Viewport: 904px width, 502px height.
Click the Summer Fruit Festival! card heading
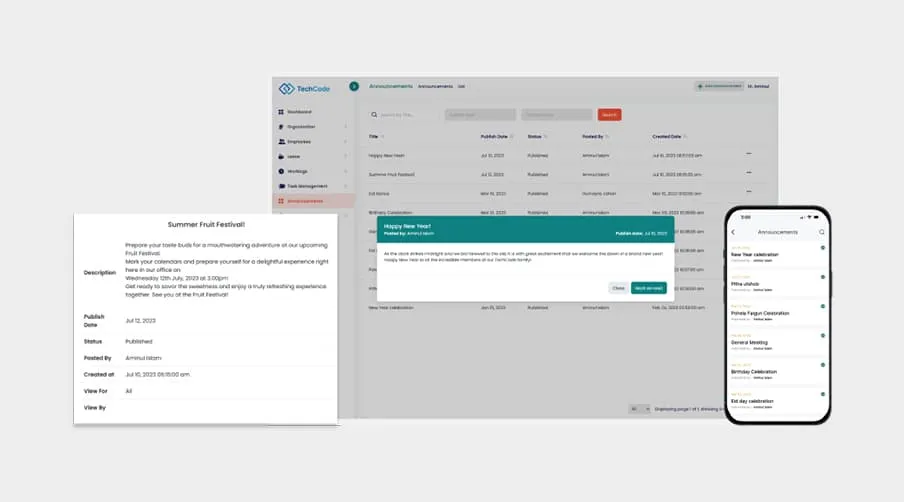tap(206, 225)
